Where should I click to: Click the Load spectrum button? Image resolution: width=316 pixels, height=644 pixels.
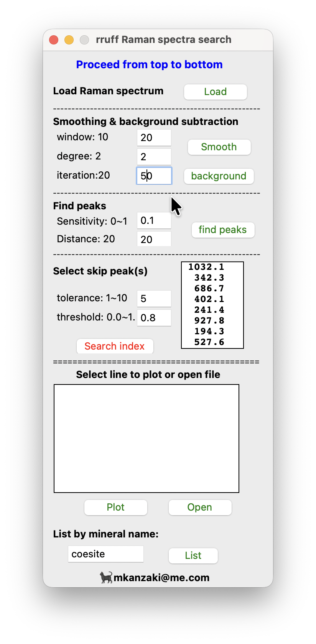tap(215, 92)
